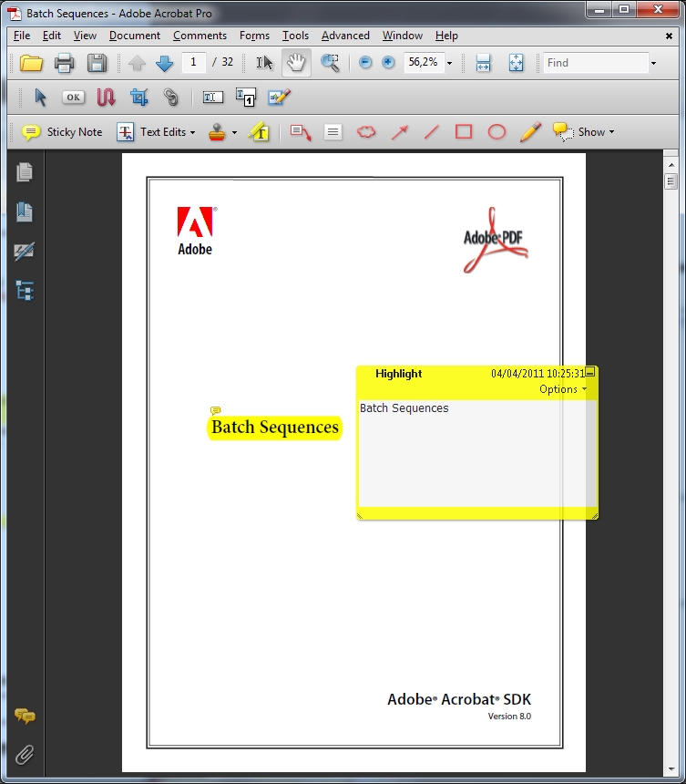Open the View menu
This screenshot has width=686, height=784.
click(85, 36)
